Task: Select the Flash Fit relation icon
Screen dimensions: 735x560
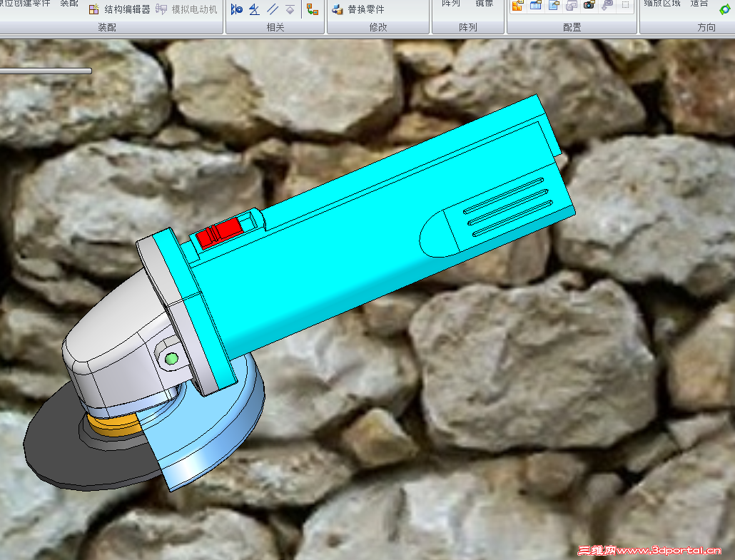Action: click(x=238, y=11)
